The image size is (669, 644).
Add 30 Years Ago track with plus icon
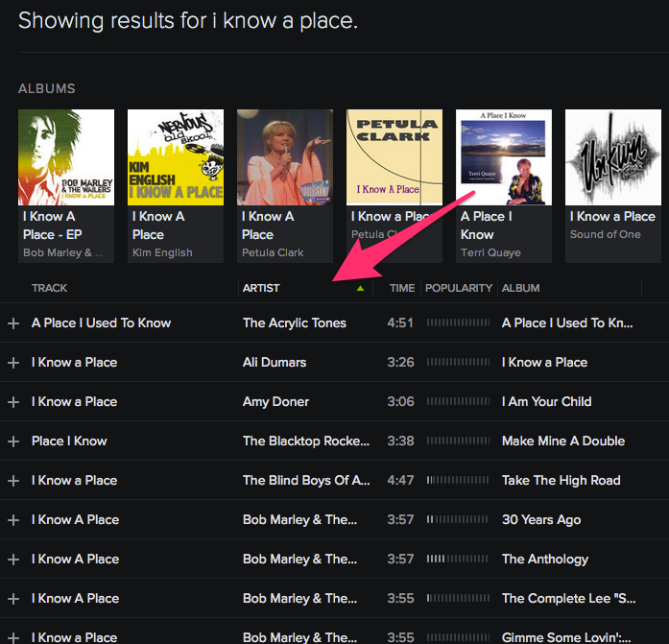[x=13, y=520]
